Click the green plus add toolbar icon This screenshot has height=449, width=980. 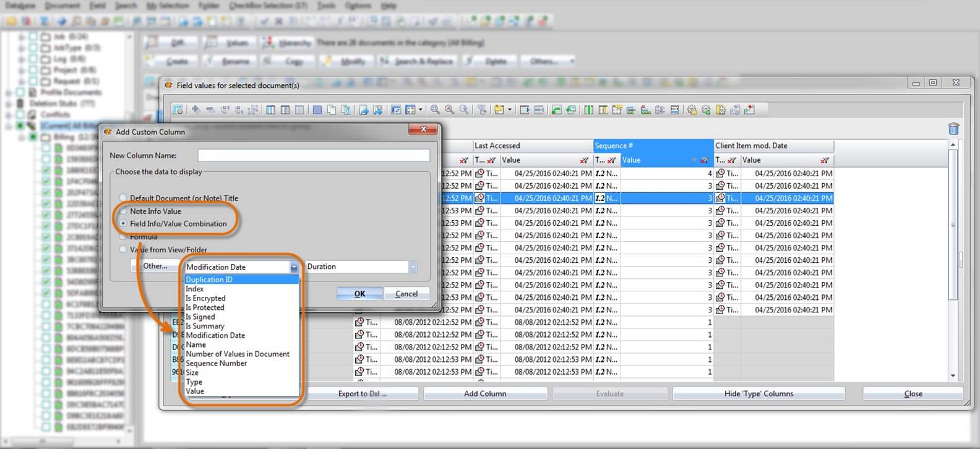[x=196, y=109]
